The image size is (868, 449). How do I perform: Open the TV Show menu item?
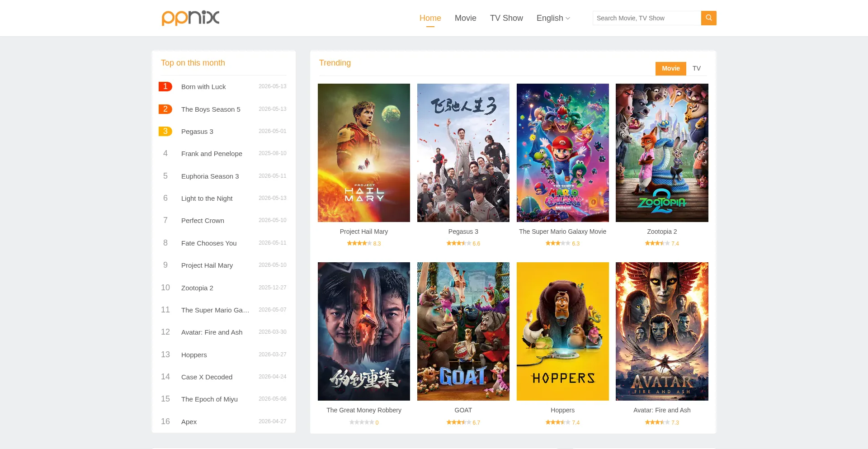[506, 18]
